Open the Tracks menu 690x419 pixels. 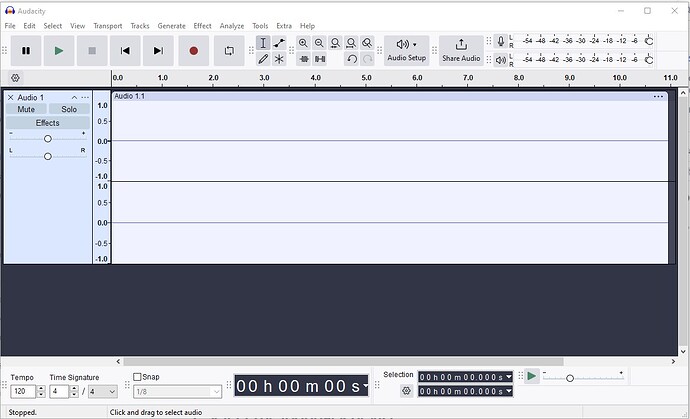point(140,26)
